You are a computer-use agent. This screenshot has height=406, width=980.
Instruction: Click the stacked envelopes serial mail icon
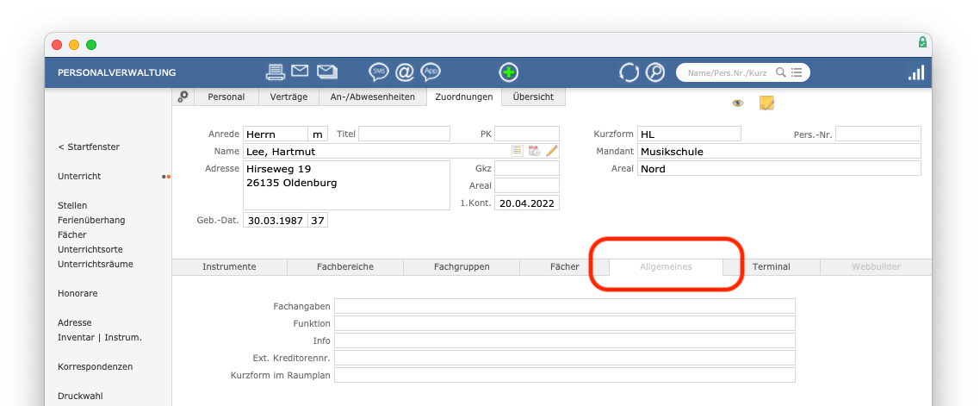(327, 72)
